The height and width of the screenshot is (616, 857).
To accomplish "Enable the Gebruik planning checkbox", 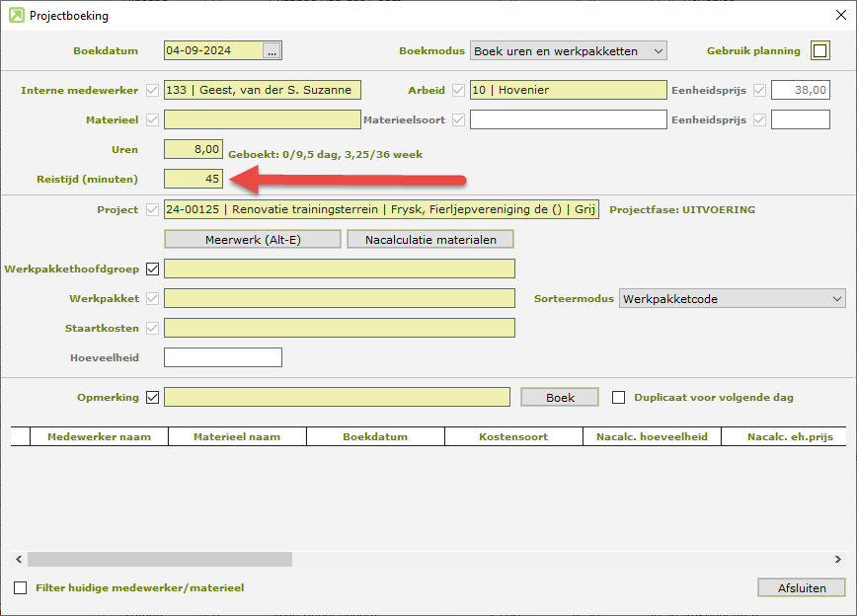I will [820, 50].
